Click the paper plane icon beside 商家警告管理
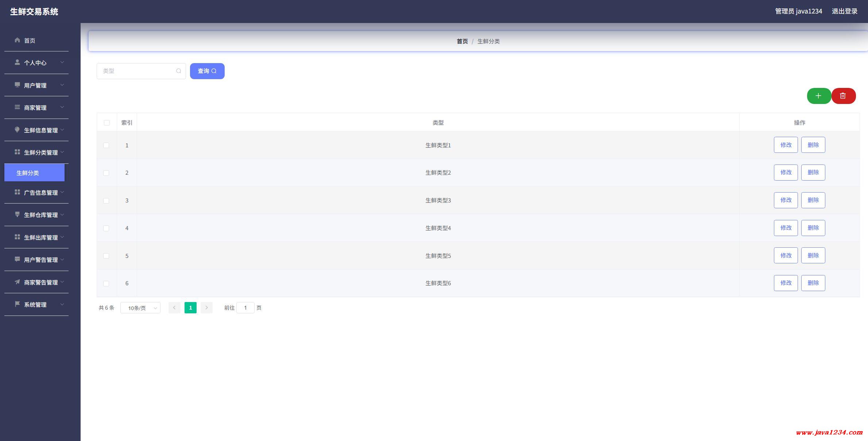This screenshot has height=441, width=868. [x=17, y=282]
